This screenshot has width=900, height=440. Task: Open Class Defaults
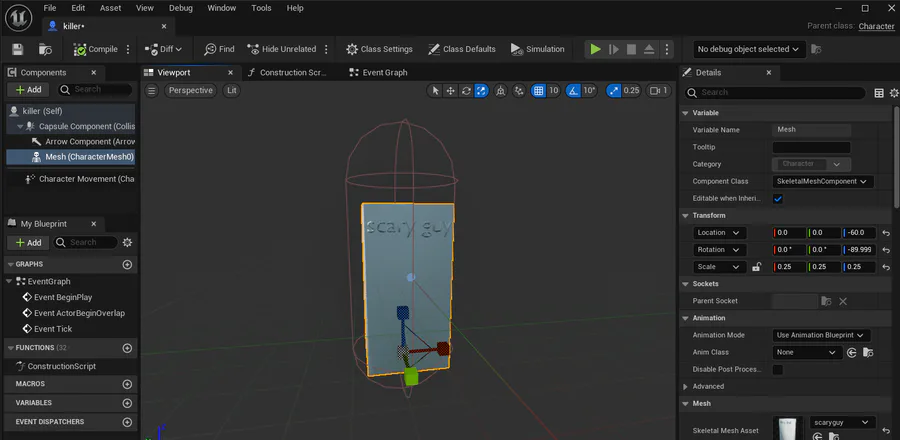point(461,49)
